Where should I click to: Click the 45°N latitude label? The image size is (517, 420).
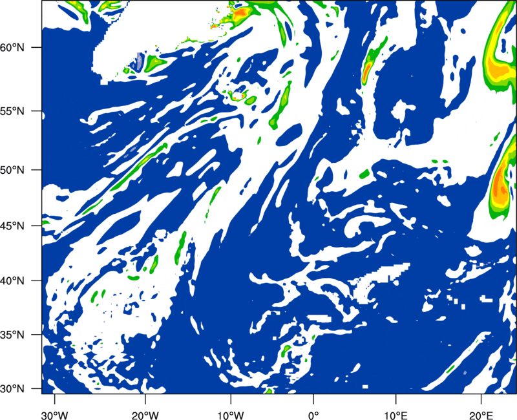[x=12, y=226]
